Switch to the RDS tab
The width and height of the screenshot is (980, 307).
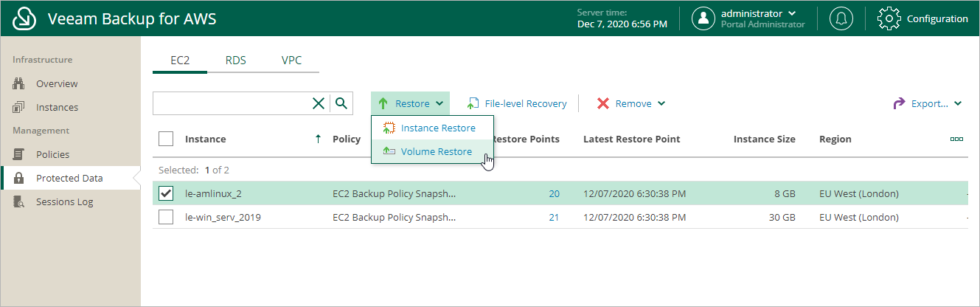(x=236, y=60)
